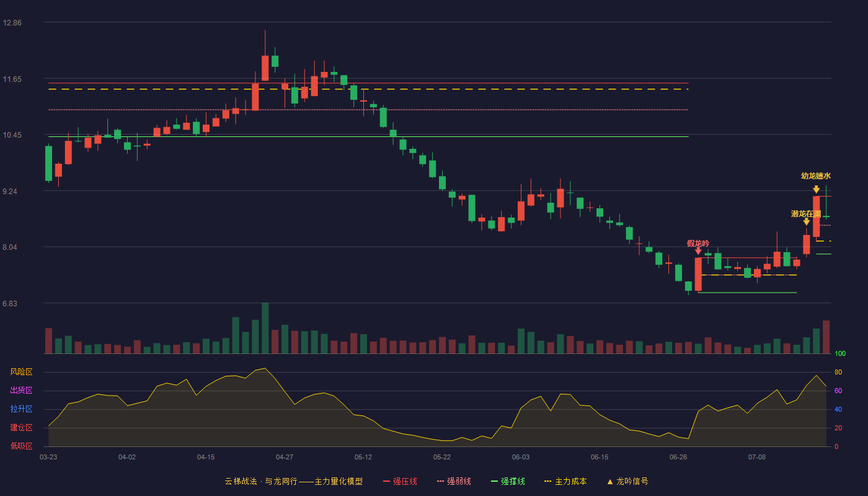The width and height of the screenshot is (868, 496).
Task: Select the 出货区 zone label
Action: click(x=21, y=391)
